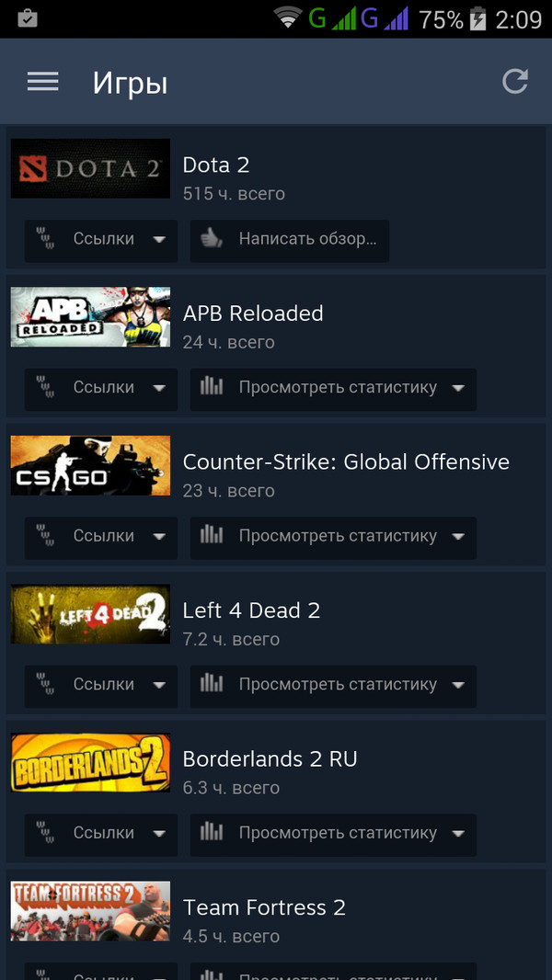Tap the battery indicator in status bar
This screenshot has width=552, height=980.
point(477,18)
